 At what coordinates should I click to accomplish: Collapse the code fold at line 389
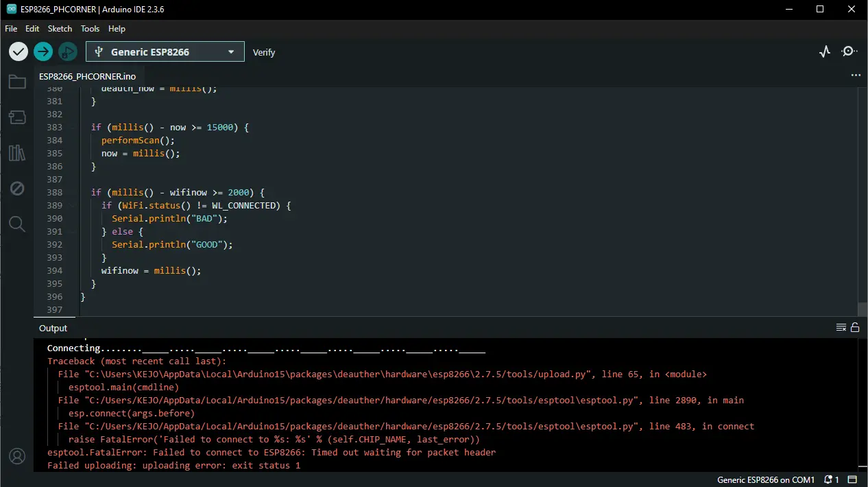[72, 206]
